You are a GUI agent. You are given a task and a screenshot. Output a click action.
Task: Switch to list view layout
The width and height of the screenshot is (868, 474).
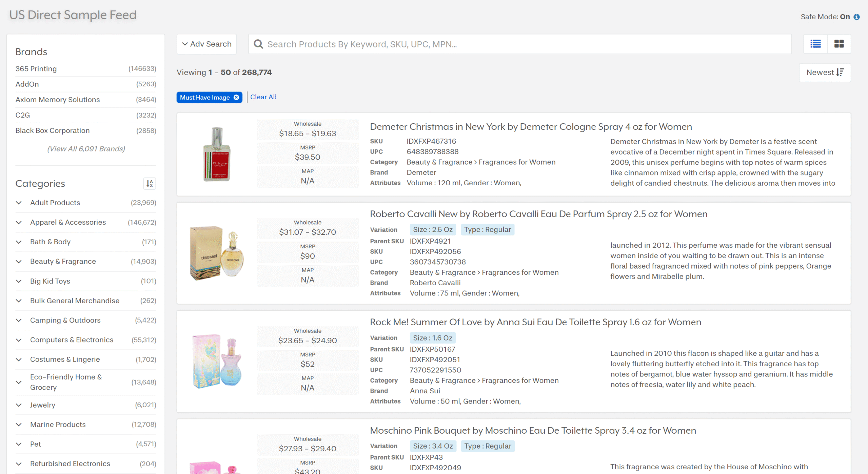pyautogui.click(x=815, y=44)
